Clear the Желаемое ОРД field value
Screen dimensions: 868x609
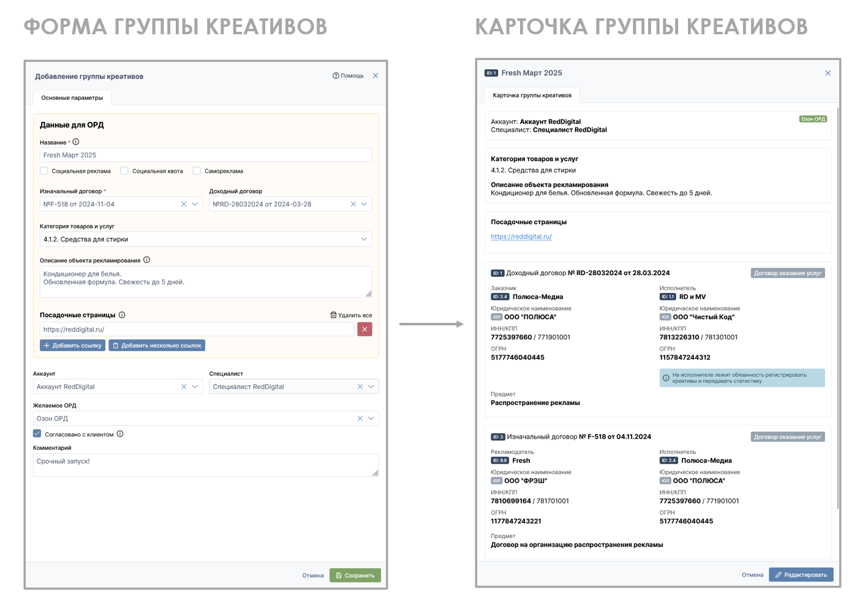tap(360, 418)
